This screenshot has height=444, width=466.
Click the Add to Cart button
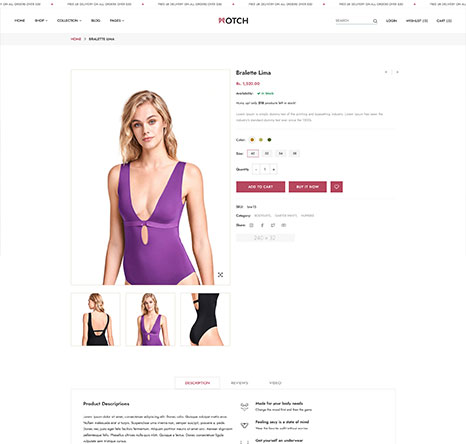[x=260, y=187]
